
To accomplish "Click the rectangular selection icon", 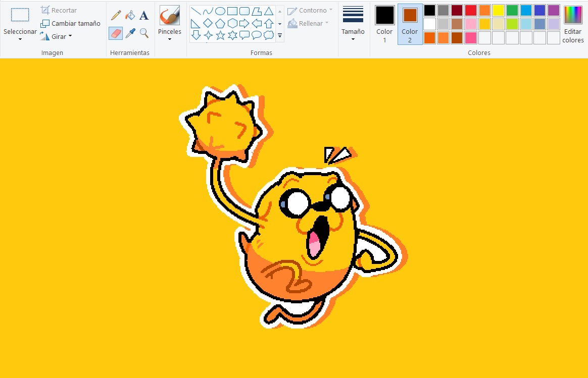I will [20, 15].
